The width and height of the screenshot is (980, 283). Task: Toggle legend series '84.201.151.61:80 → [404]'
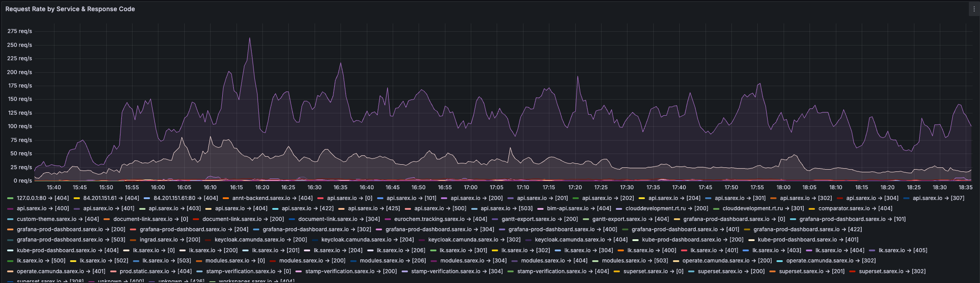186,198
